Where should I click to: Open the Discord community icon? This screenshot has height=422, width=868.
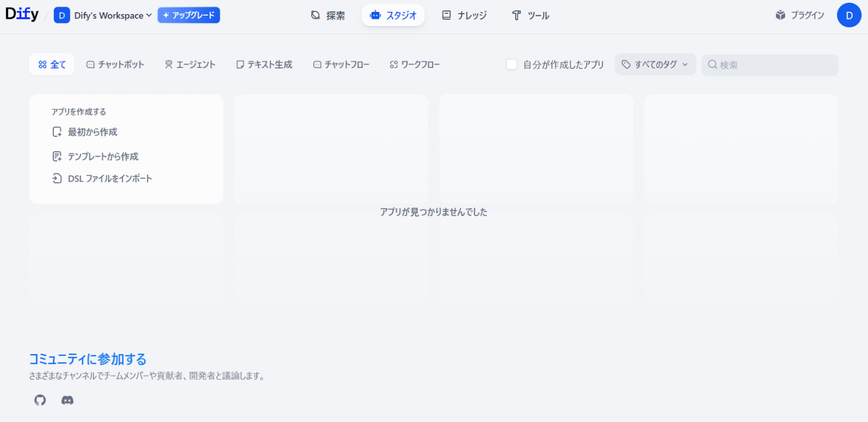point(67,401)
